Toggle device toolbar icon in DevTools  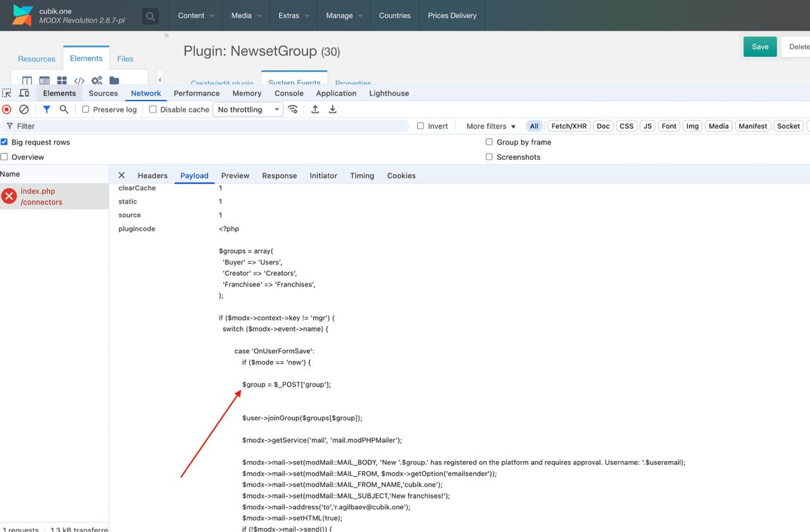click(24, 93)
